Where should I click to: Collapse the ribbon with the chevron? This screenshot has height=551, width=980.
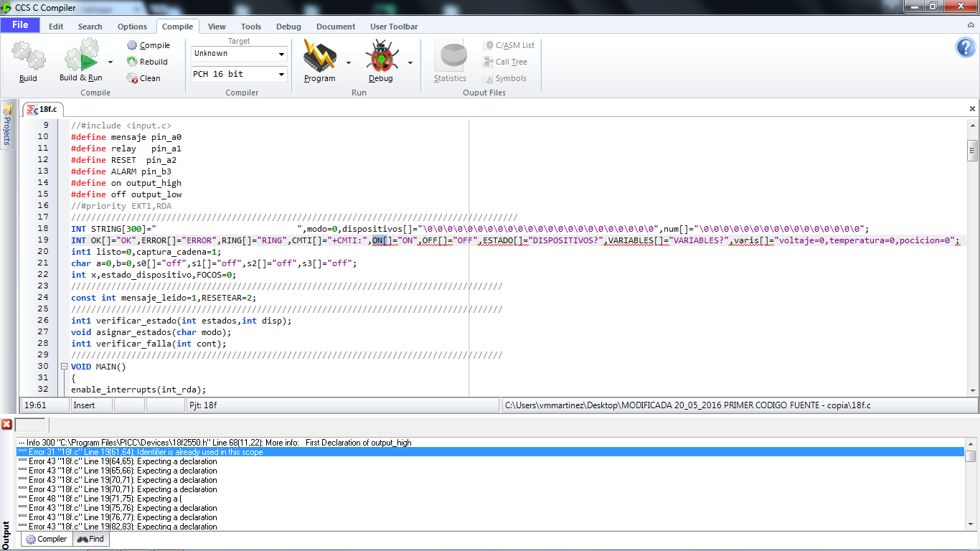click(971, 25)
